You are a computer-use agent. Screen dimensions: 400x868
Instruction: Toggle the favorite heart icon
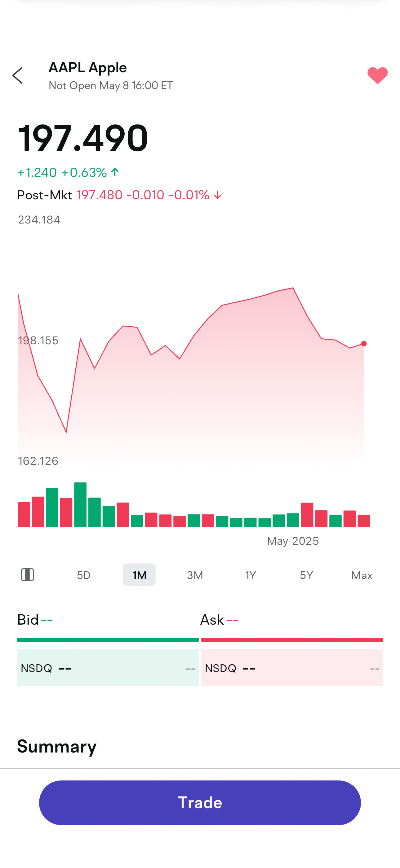pos(377,75)
